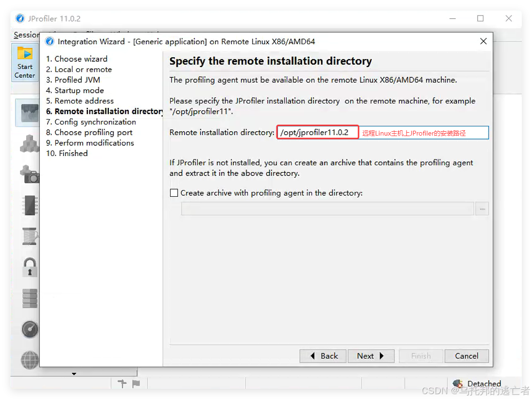Select the Telemetries section icon in sidebar
Screen dimensions: 532x399
click(x=29, y=113)
